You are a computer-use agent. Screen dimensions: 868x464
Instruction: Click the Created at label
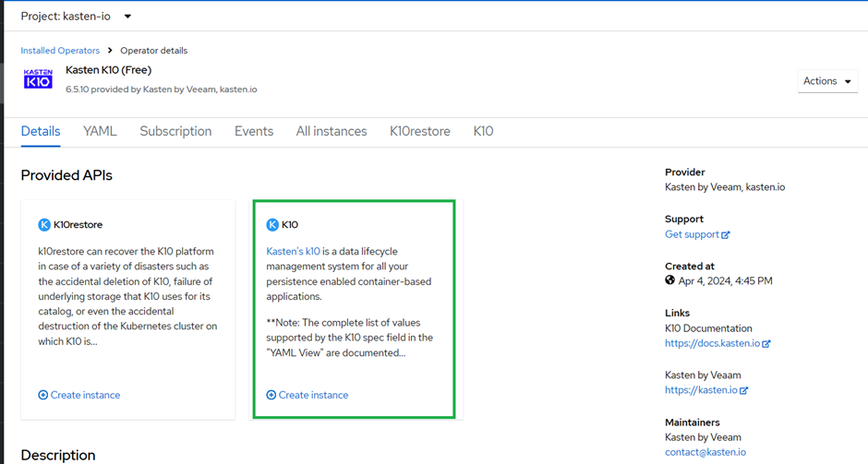click(690, 266)
